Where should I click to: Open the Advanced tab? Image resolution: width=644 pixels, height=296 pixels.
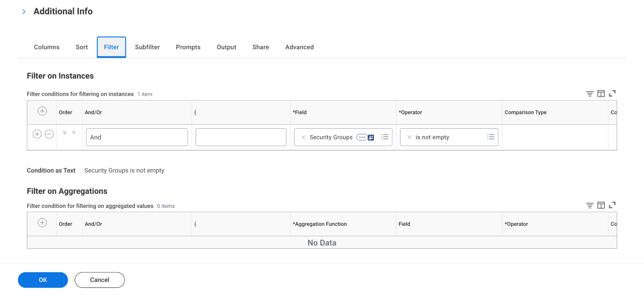pyautogui.click(x=299, y=47)
